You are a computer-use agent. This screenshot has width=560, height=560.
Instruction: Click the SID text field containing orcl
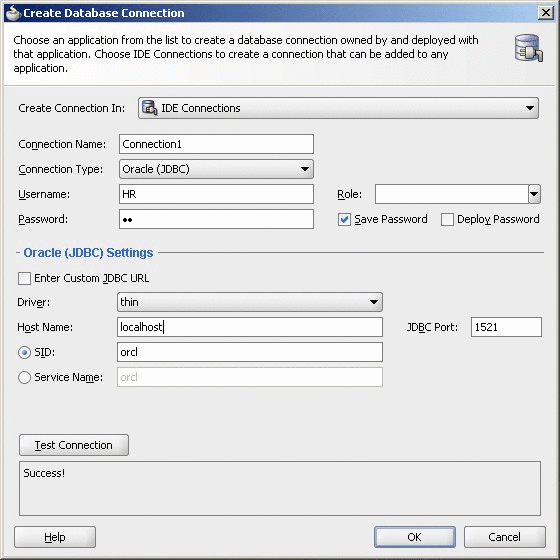(250, 352)
